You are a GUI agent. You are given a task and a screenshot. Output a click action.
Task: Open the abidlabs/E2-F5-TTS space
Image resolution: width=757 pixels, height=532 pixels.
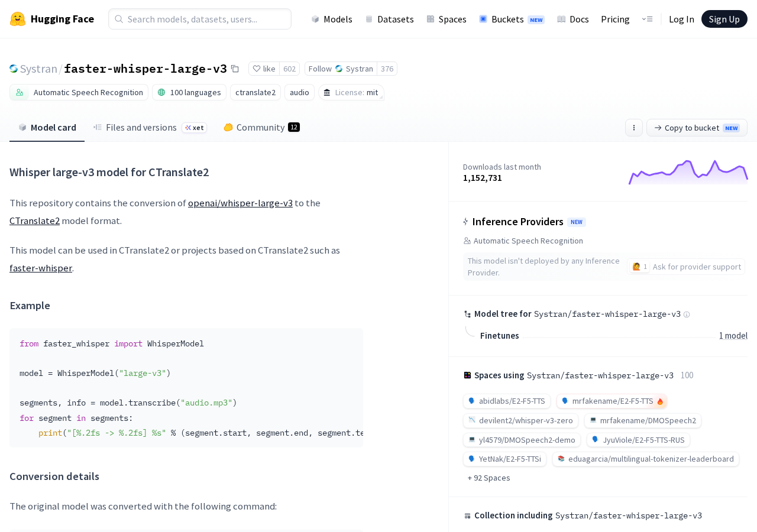click(507, 401)
